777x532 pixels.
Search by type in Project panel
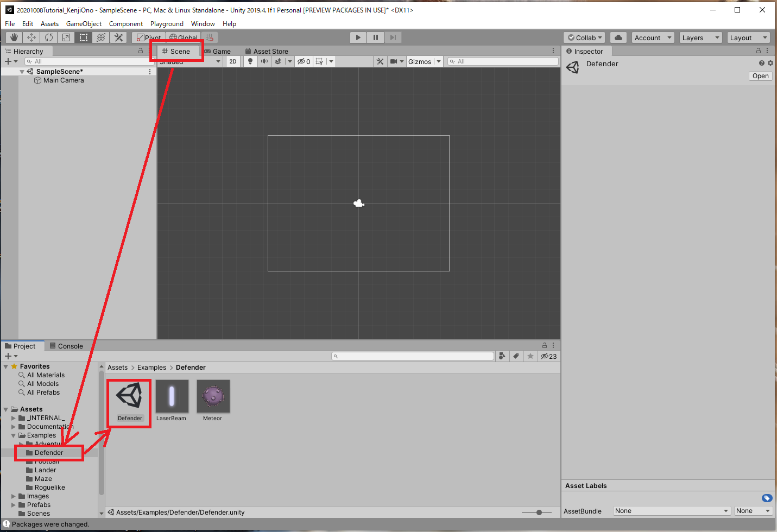point(502,356)
